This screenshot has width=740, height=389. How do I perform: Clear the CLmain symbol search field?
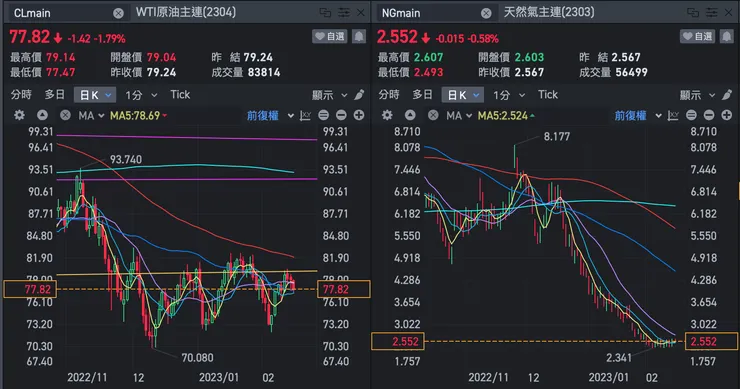tap(118, 13)
